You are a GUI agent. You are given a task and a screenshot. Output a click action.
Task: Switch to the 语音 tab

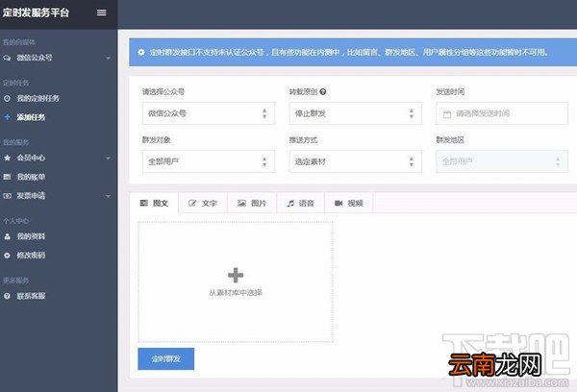300,203
